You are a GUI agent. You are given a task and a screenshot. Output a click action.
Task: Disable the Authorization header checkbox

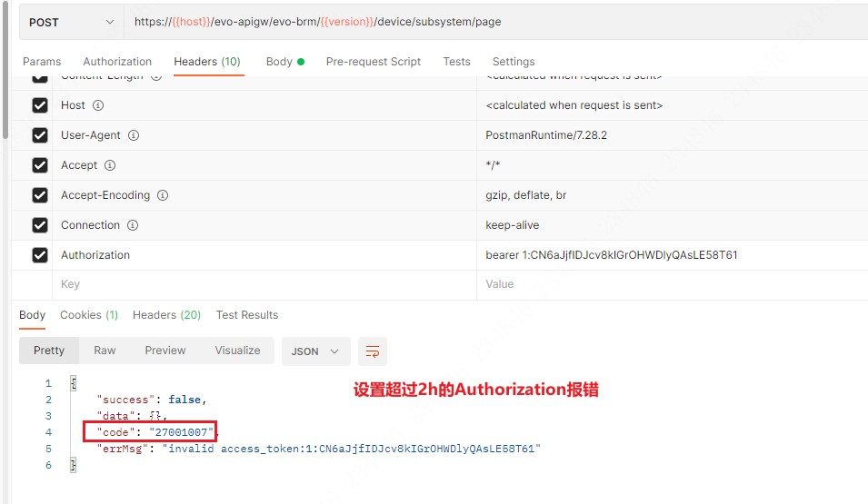click(x=40, y=255)
